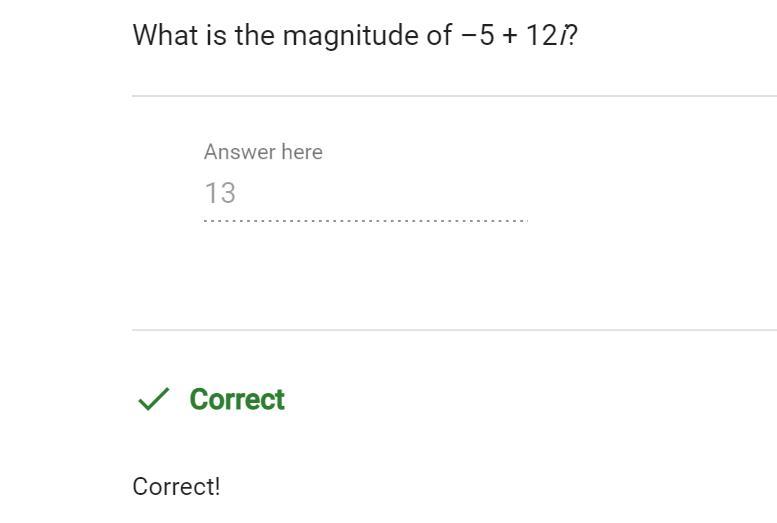The height and width of the screenshot is (523, 777).
Task: Click the green checkmark icon
Action: click(153, 400)
